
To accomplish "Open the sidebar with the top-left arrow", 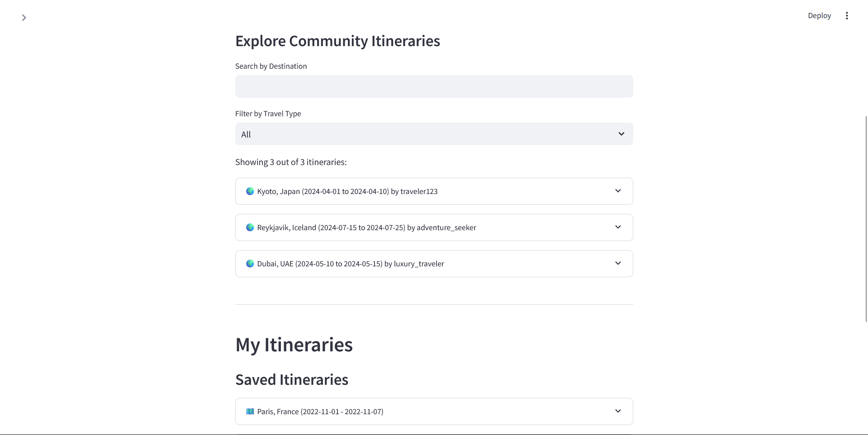I will click(24, 18).
